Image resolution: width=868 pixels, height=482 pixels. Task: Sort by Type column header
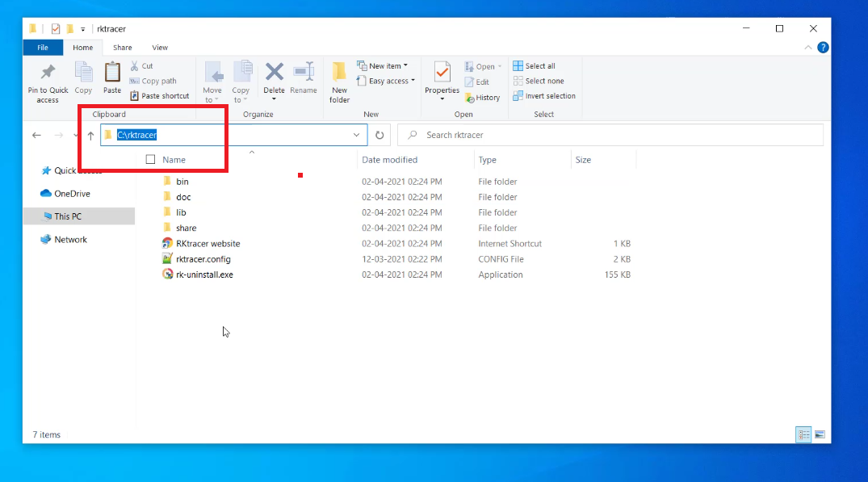coord(487,160)
